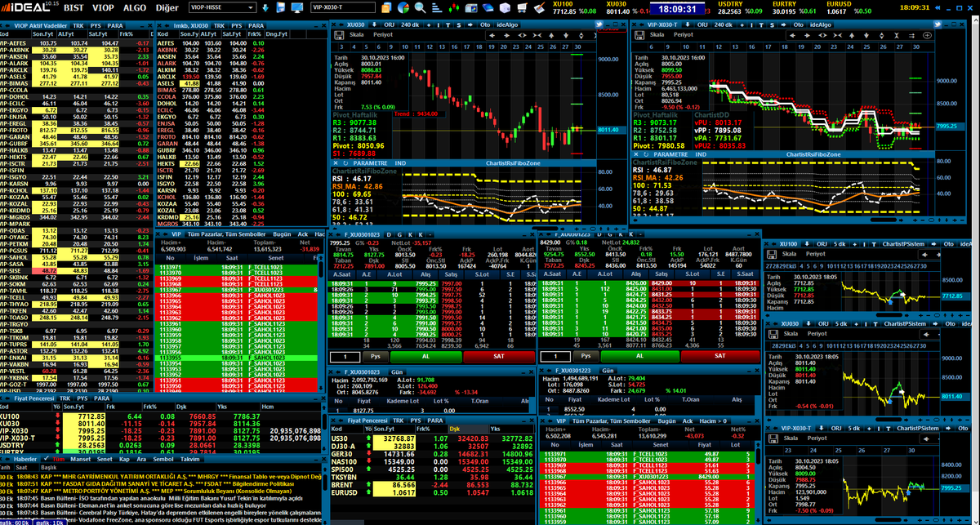
Task: Expand PARAMETRE in the left ChartistRsiFiboZone panel
Action: tap(370, 163)
